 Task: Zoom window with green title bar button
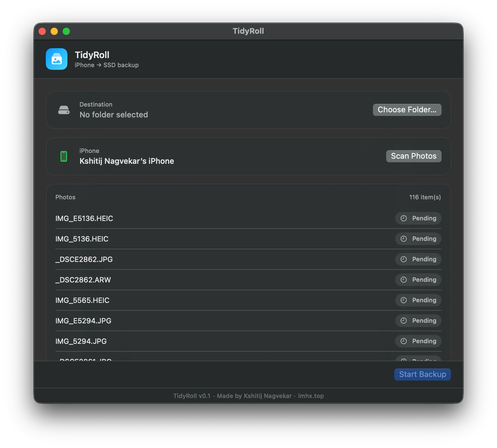66,31
